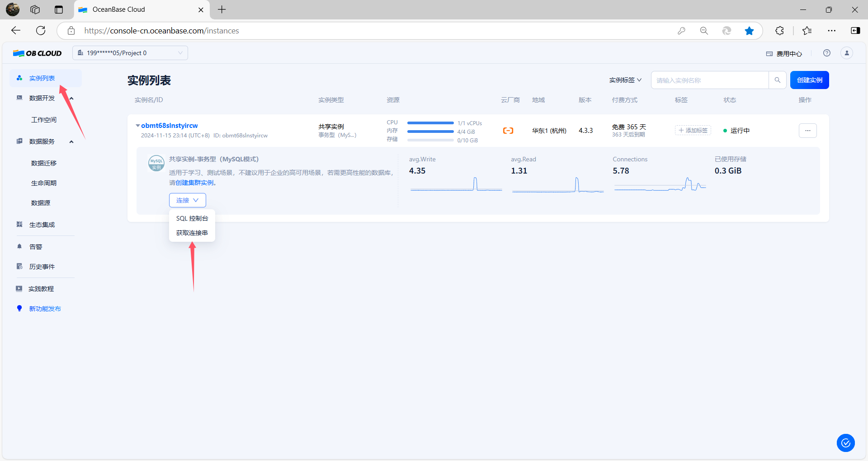Open the favorites list icon

tap(807, 31)
